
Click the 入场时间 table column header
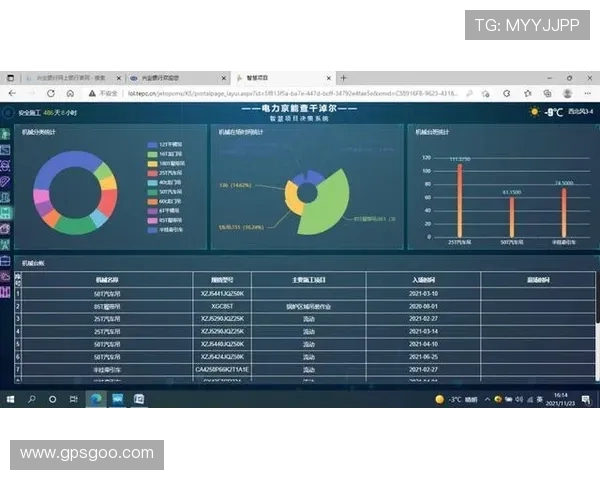click(x=423, y=279)
